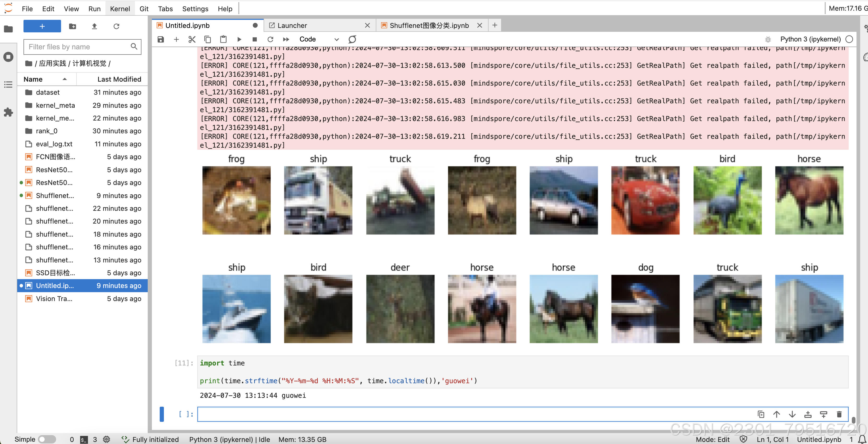Click the Restart kernel icon in toolbar
868x444 pixels.
coord(270,39)
